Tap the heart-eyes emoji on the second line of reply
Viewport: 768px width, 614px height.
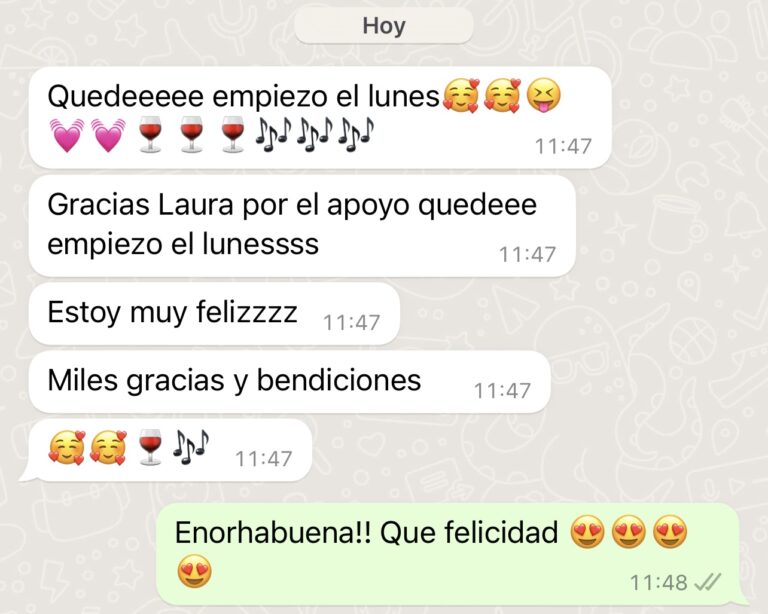point(194,571)
